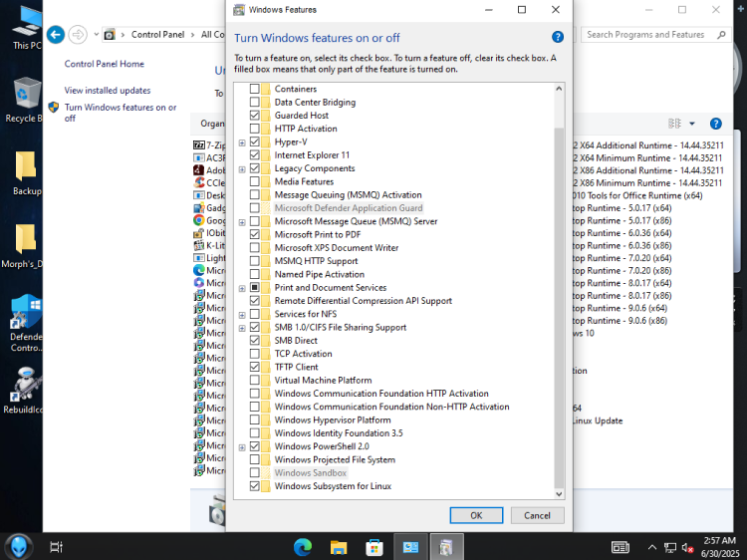Show hidden tray icons
The width and height of the screenshot is (747, 560).
(652, 548)
